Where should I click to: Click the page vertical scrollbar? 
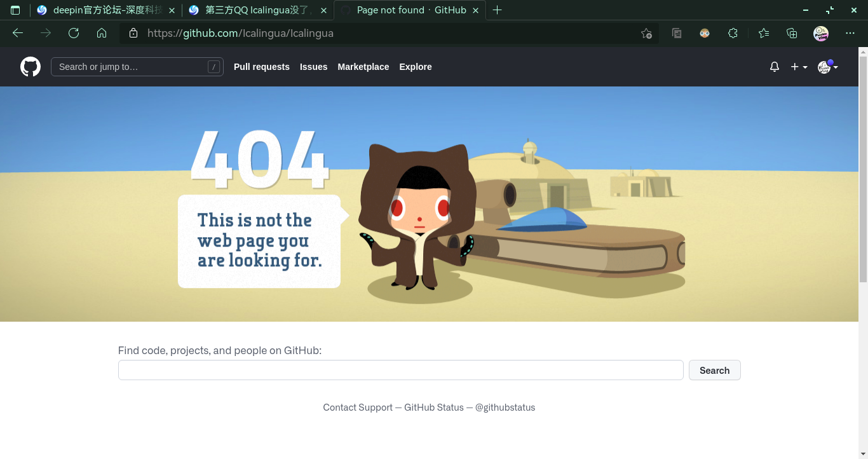pyautogui.click(x=863, y=169)
